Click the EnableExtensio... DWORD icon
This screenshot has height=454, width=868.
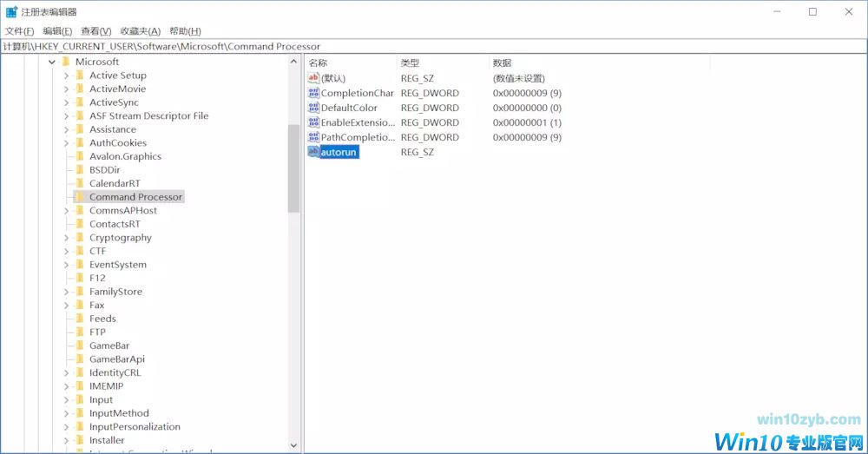[x=314, y=122]
